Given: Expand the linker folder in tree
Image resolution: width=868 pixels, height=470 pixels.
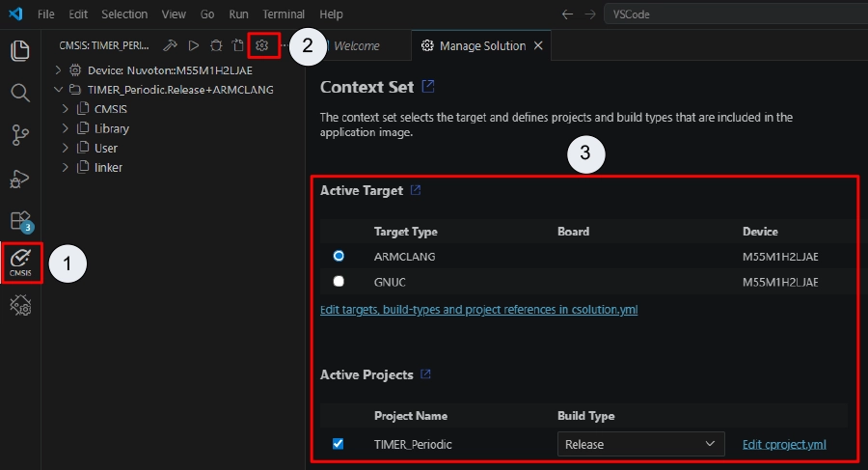Looking at the screenshot, I should click(66, 167).
